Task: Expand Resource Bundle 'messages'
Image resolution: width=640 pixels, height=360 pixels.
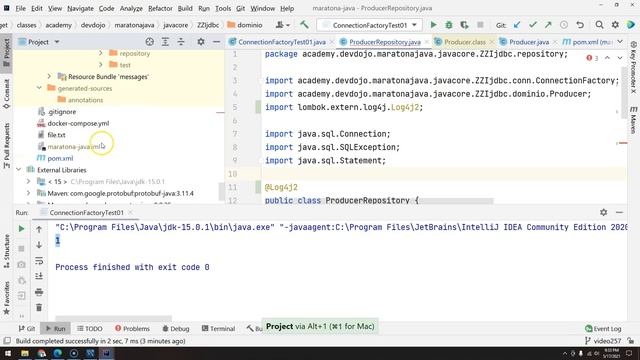Action: [x=49, y=76]
